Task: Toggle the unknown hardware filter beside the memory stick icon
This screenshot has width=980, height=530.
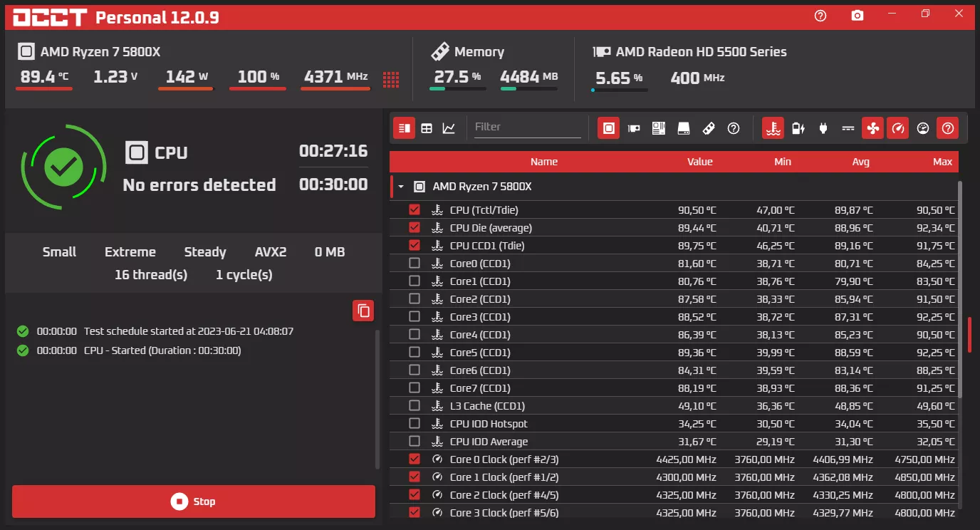Action: tap(734, 128)
